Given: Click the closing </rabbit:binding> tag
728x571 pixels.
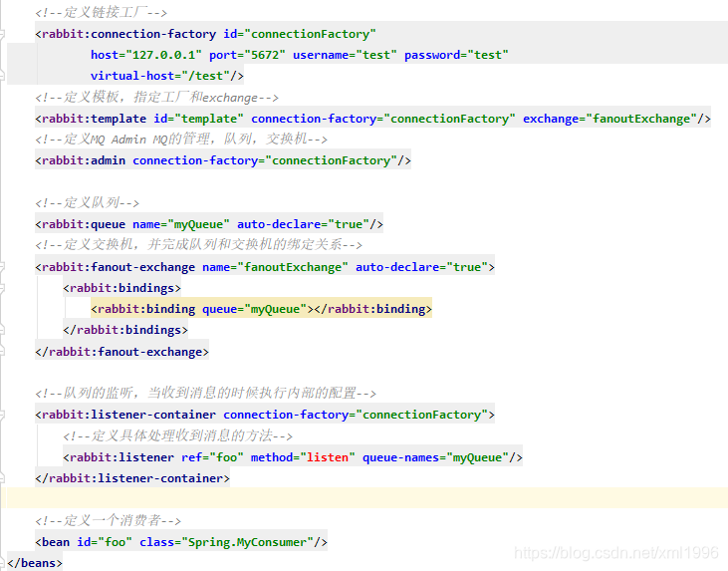Looking at the screenshot, I should (x=372, y=309).
